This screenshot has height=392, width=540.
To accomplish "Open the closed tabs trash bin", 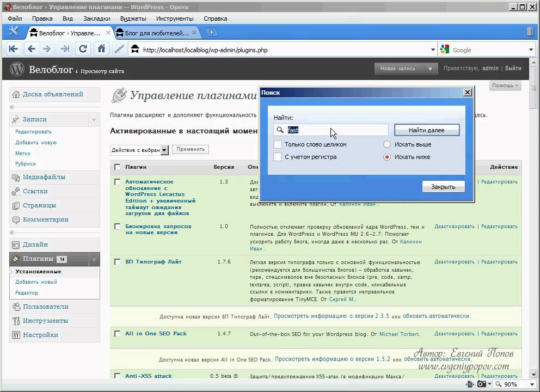I will point(530,32).
